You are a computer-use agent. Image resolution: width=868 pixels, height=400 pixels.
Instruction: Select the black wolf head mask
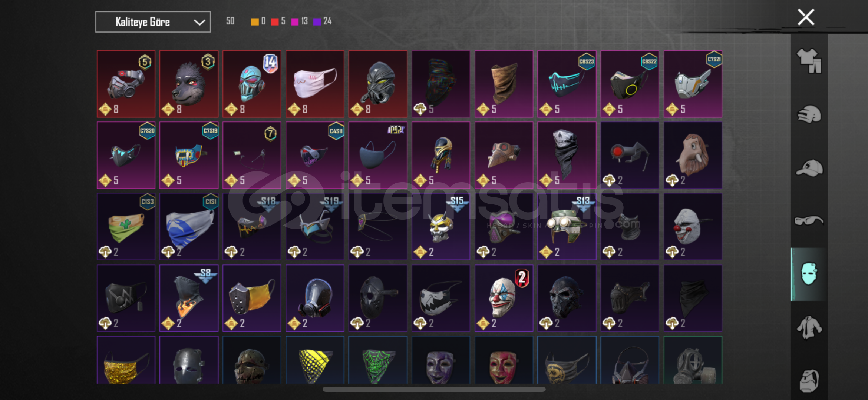189,84
